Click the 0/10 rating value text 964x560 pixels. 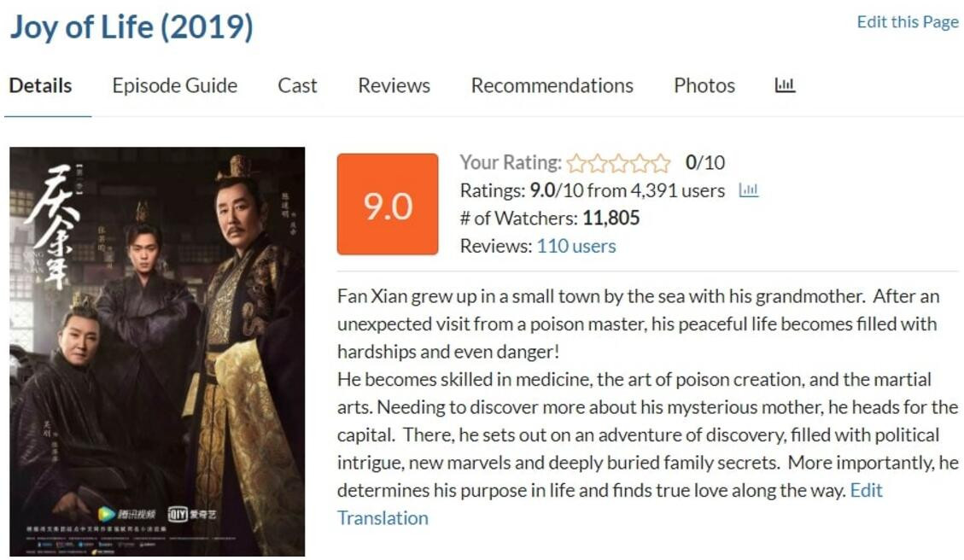[705, 162]
